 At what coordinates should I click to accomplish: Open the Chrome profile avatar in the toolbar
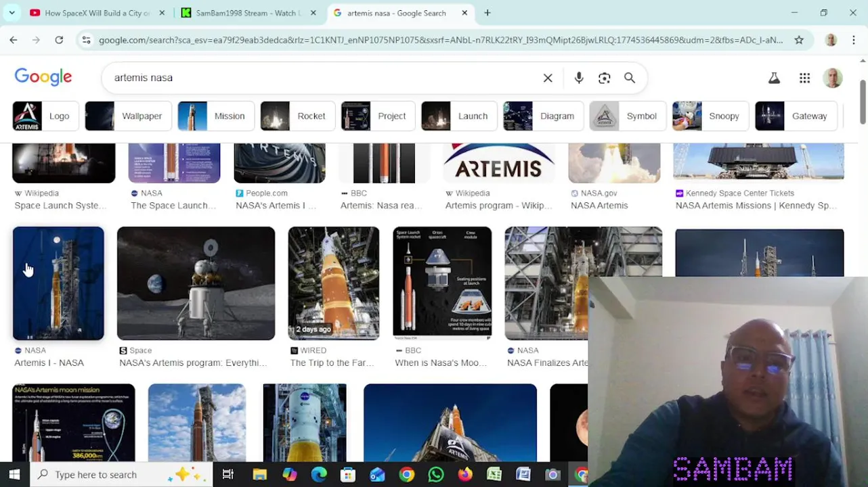click(x=831, y=40)
